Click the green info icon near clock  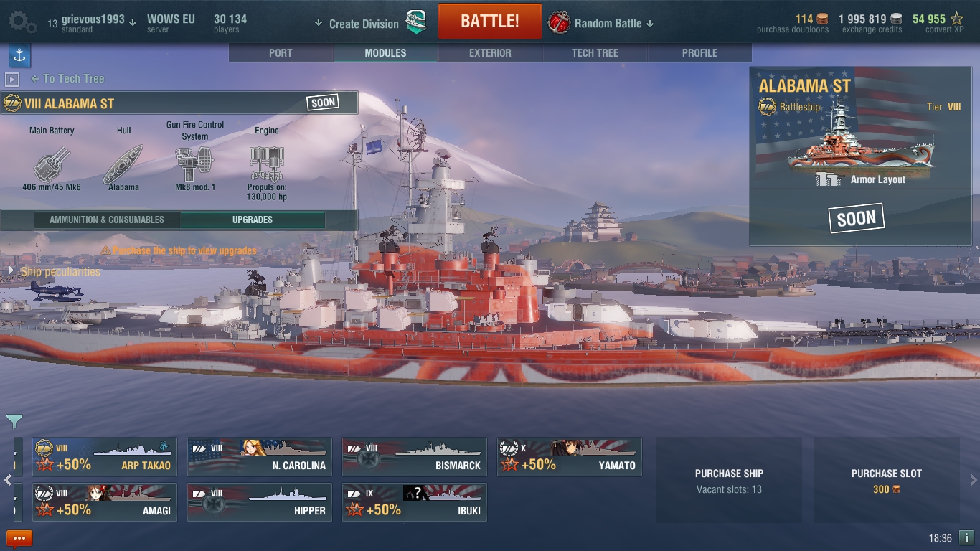pos(966,537)
